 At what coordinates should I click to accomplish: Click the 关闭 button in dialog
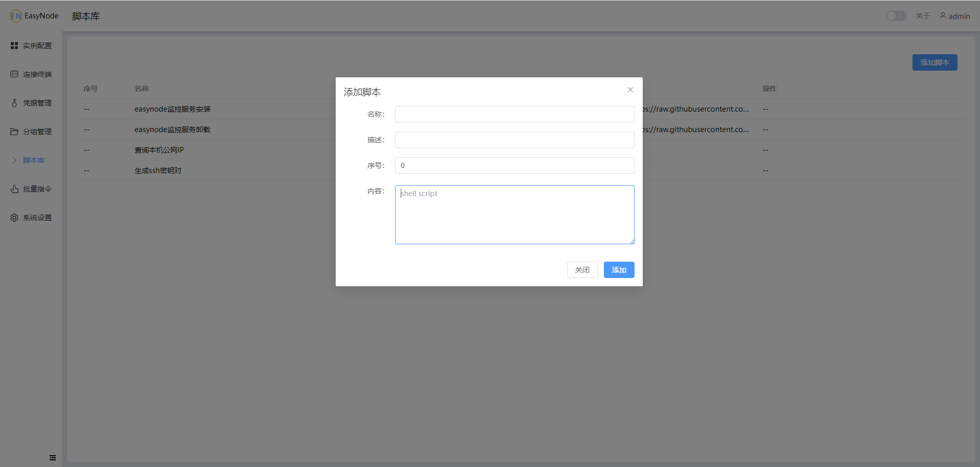point(582,270)
